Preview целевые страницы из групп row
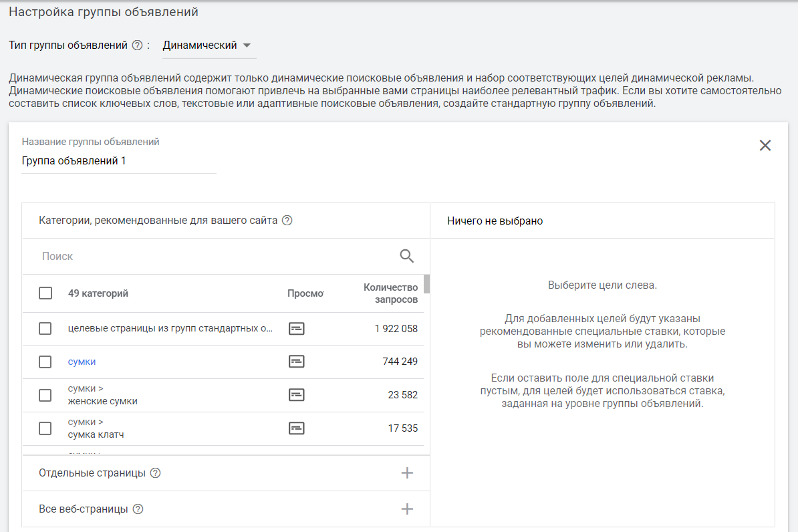Screen dimensions: 798x532 point(296,329)
